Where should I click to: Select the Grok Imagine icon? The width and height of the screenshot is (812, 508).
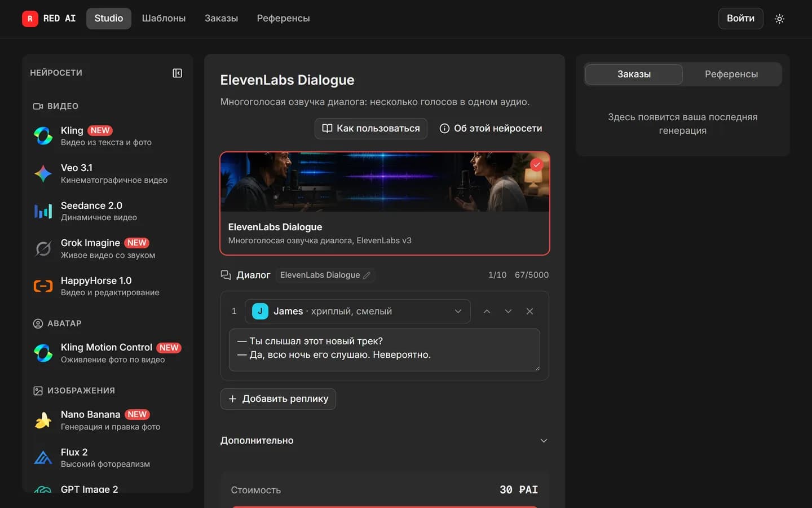(43, 248)
